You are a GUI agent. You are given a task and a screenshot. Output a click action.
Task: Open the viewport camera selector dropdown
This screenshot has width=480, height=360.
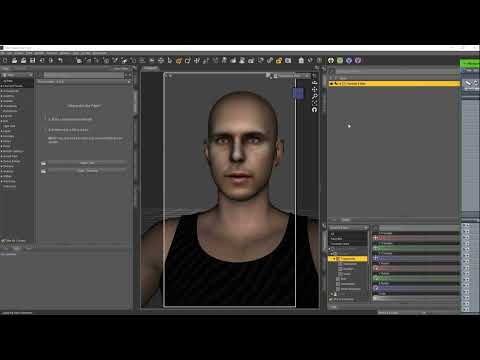291,76
